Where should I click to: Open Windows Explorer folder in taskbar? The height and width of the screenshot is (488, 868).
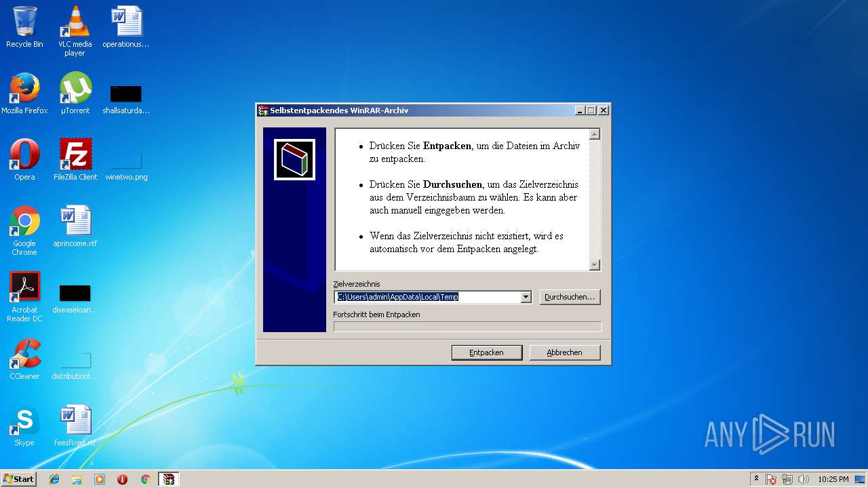point(77,479)
